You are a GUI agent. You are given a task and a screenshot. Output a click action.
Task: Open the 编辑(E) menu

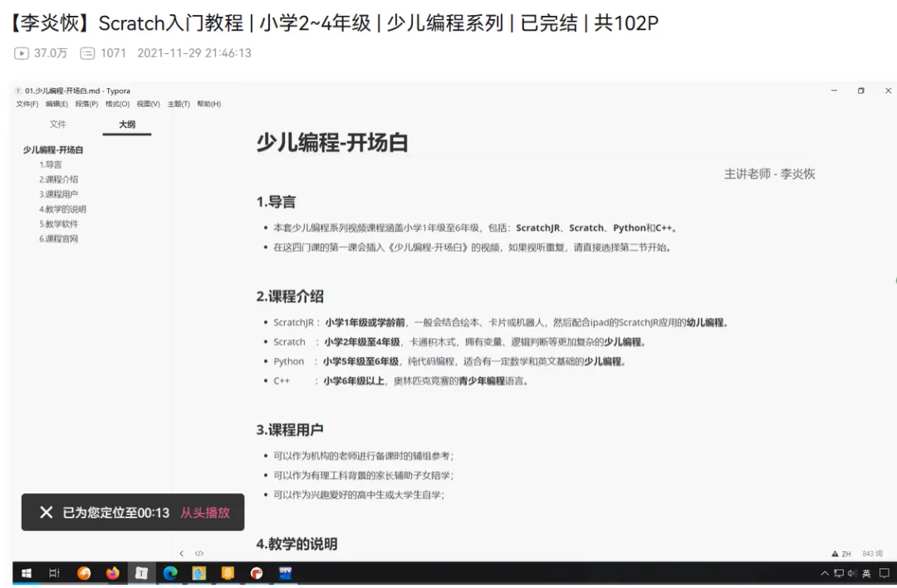(x=56, y=104)
